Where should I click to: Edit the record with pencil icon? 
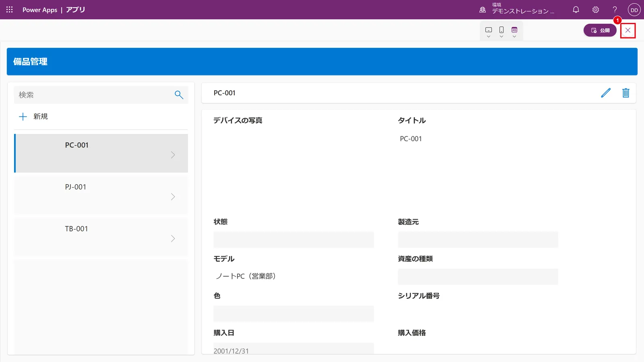[606, 93]
